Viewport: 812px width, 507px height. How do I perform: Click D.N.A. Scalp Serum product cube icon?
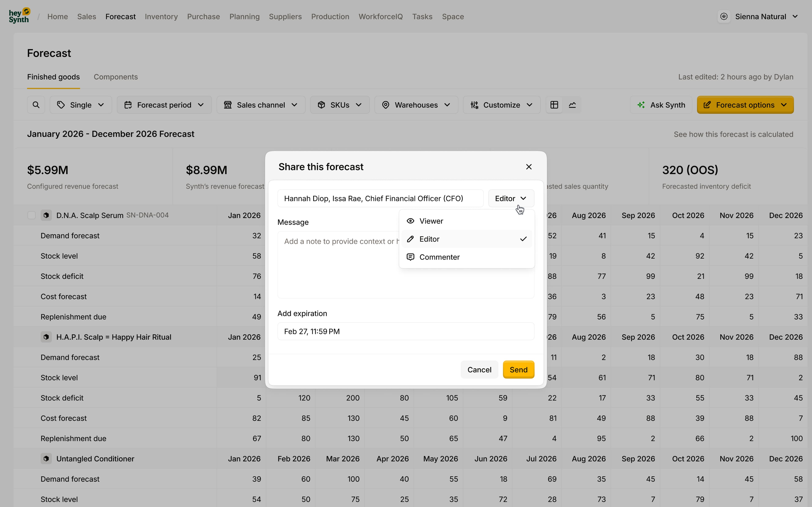tap(46, 215)
